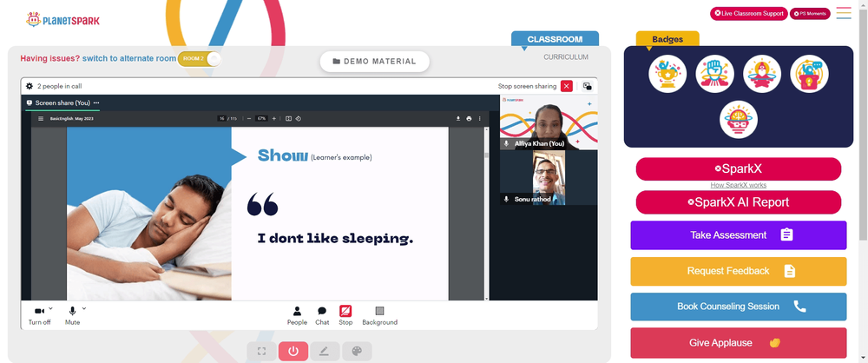Image resolution: width=868 pixels, height=363 pixels.
Task: Switch to CLASSROOM tab
Action: (555, 39)
